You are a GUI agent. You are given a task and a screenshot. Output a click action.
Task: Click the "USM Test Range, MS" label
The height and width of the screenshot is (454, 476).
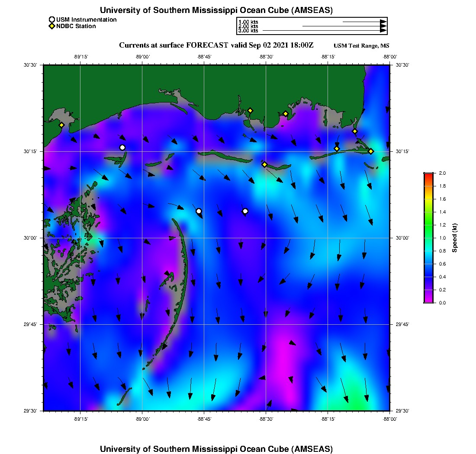[361, 46]
